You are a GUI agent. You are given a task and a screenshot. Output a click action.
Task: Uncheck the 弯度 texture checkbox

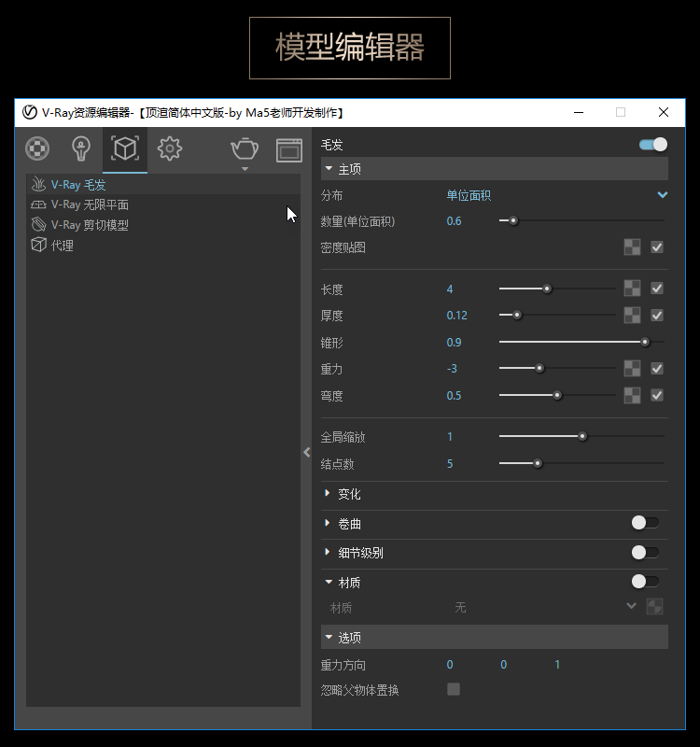tap(657, 395)
